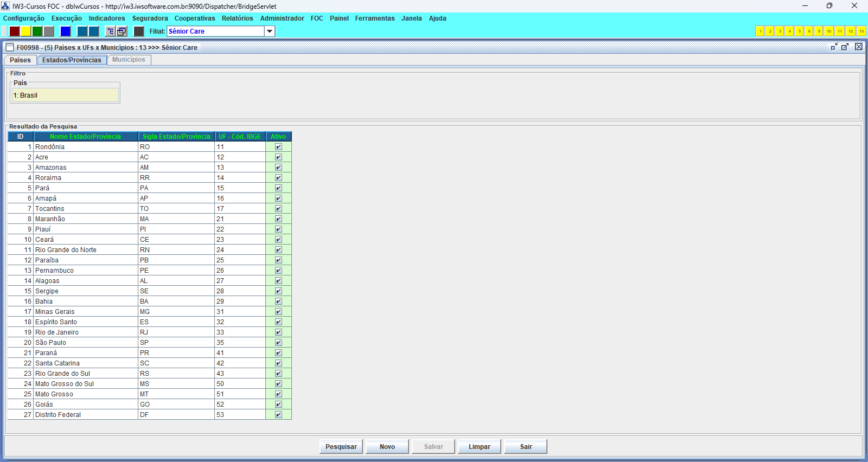Toggle Ativo checkbox for Amazonas

click(x=278, y=168)
